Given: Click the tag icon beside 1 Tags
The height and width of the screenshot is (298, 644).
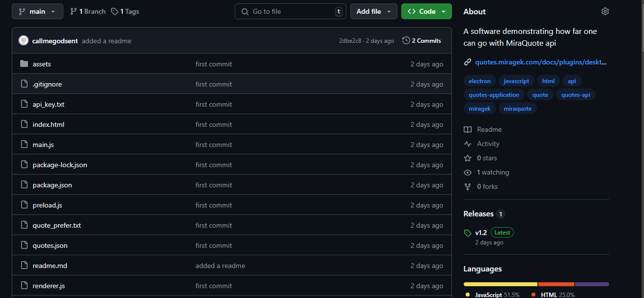Looking at the screenshot, I should (114, 11).
